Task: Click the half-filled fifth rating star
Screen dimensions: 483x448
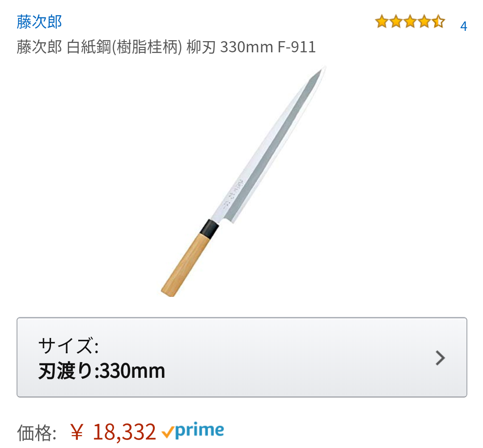Action: 438,21
